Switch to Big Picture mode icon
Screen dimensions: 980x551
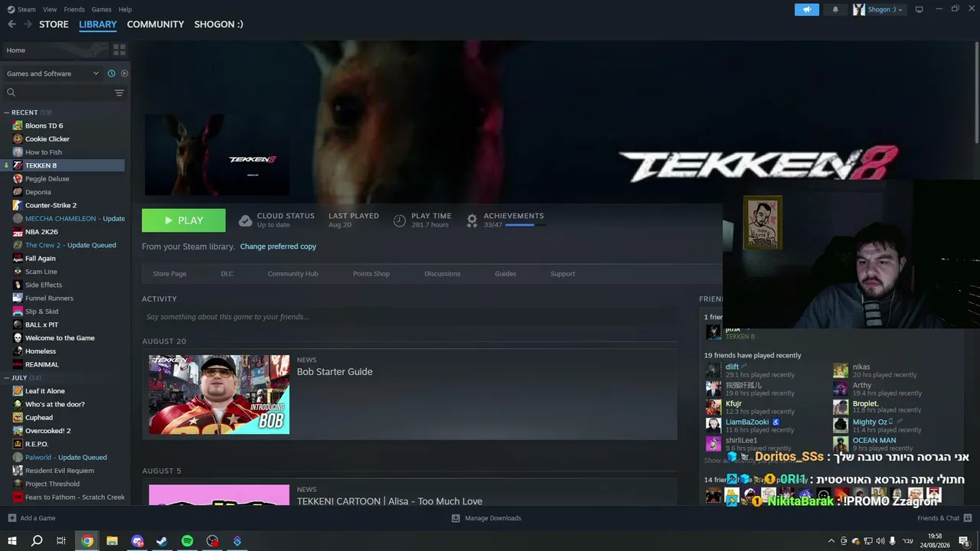919,9
